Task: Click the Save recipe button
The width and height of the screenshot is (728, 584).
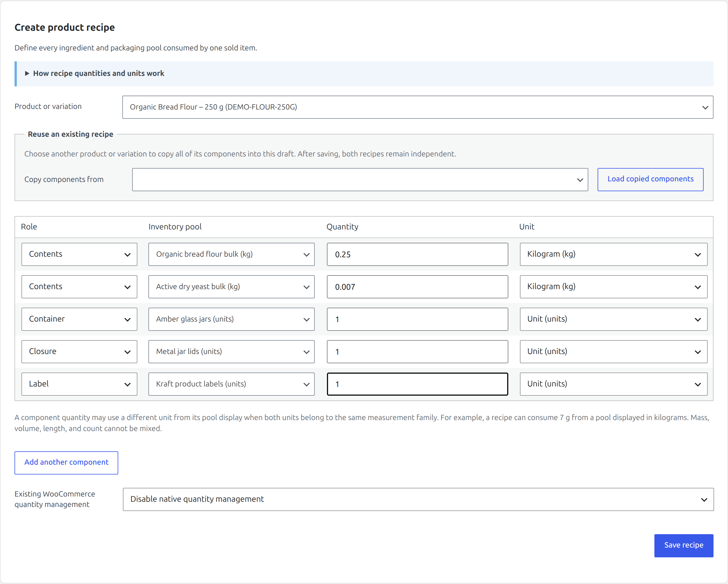Action: coord(683,545)
